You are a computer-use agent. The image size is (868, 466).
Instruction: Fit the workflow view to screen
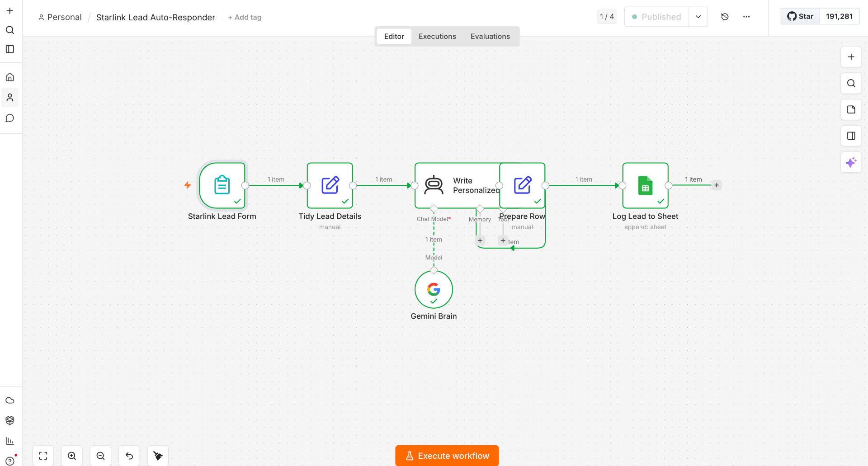point(43,456)
